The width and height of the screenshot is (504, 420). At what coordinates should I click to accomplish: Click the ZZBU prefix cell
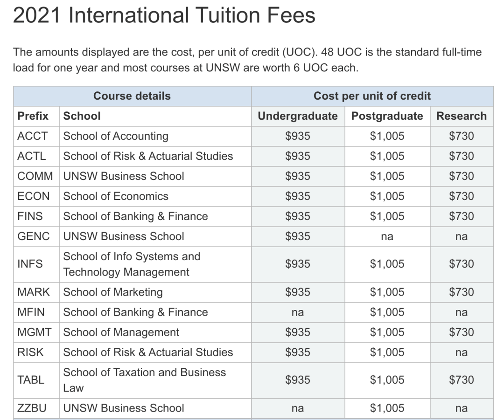click(36, 408)
